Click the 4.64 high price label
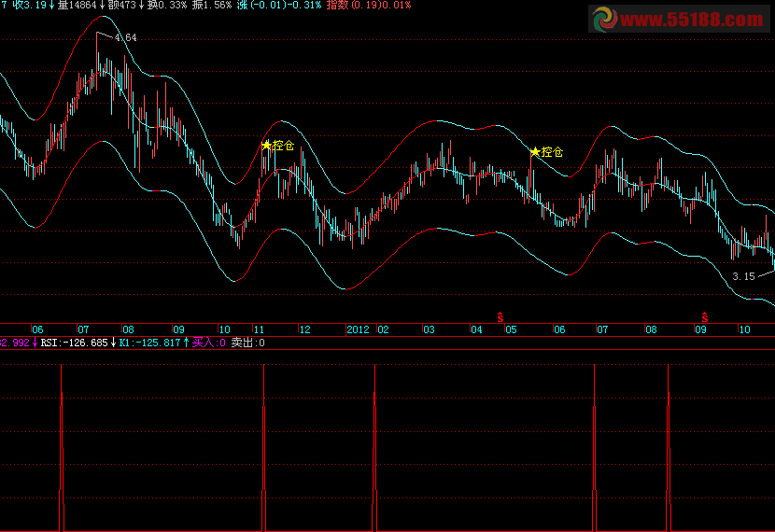Image resolution: width=775 pixels, height=532 pixels. pyautogui.click(x=125, y=37)
